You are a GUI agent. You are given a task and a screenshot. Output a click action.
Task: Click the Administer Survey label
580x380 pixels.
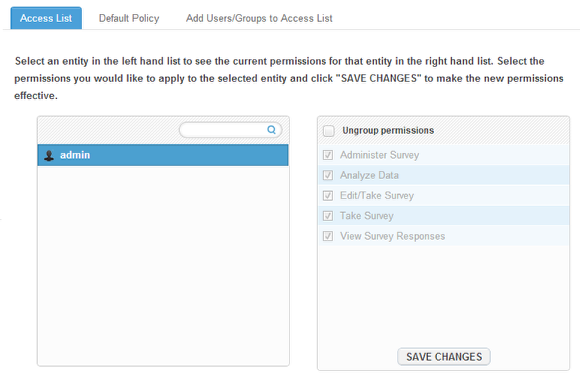(380, 155)
